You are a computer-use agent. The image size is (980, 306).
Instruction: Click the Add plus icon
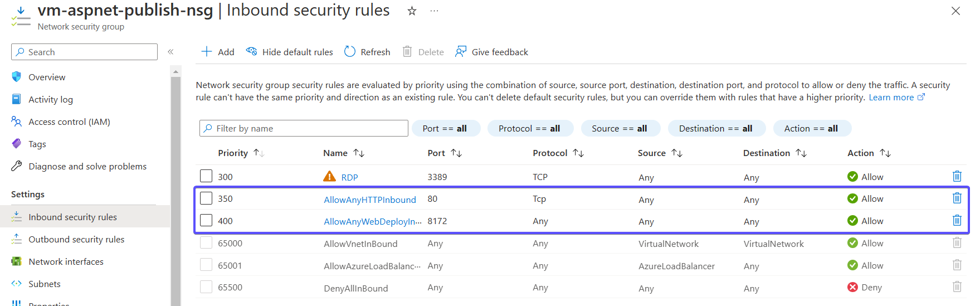pos(207,52)
